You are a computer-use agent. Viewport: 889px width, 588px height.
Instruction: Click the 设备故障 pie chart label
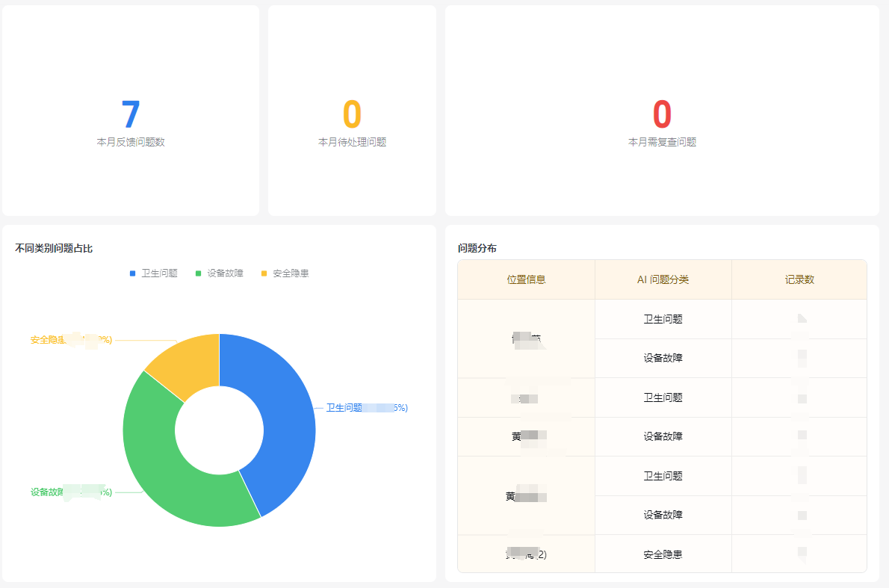click(x=72, y=492)
